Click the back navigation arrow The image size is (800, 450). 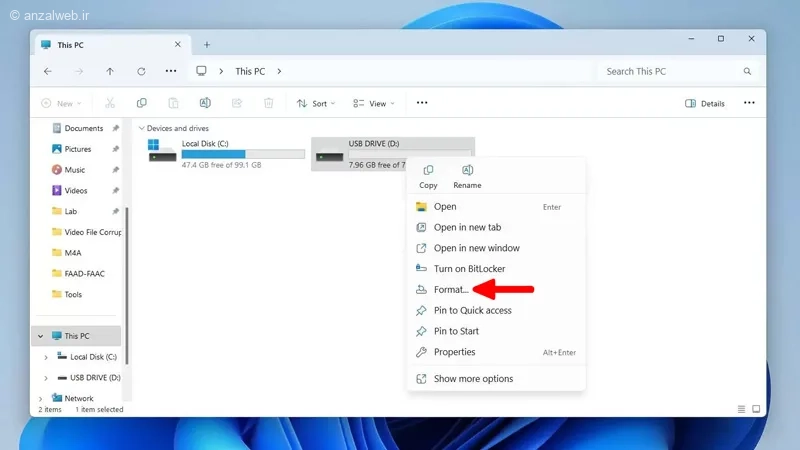coord(48,71)
